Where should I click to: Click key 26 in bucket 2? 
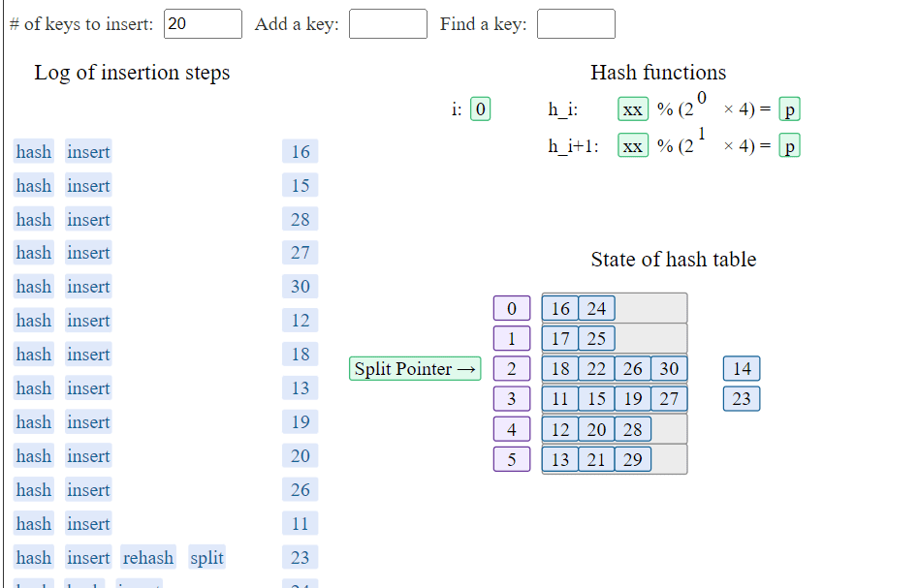633,369
